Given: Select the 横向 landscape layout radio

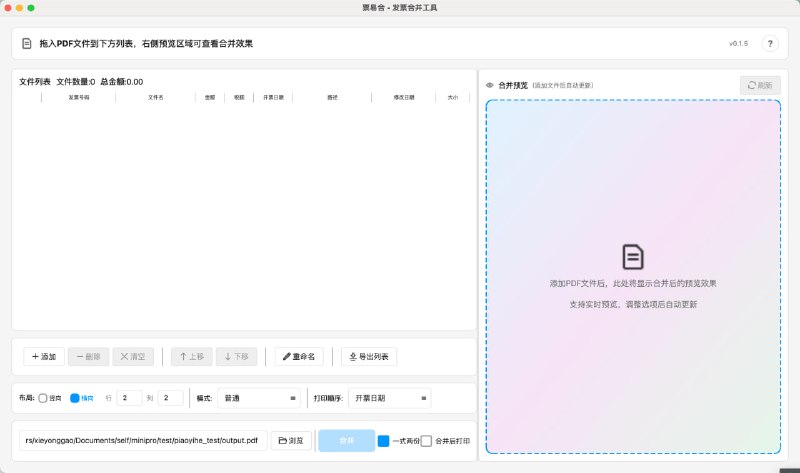Looking at the screenshot, I should click(x=74, y=398).
